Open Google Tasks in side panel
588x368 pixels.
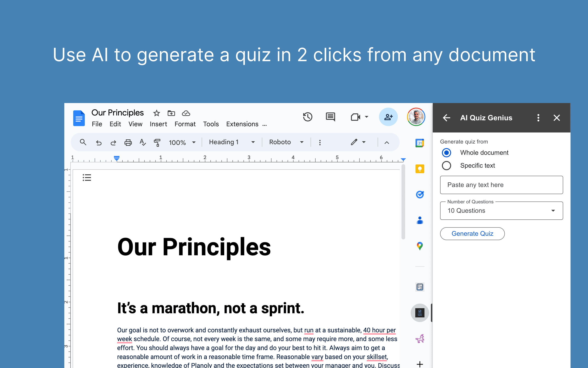pyautogui.click(x=420, y=195)
